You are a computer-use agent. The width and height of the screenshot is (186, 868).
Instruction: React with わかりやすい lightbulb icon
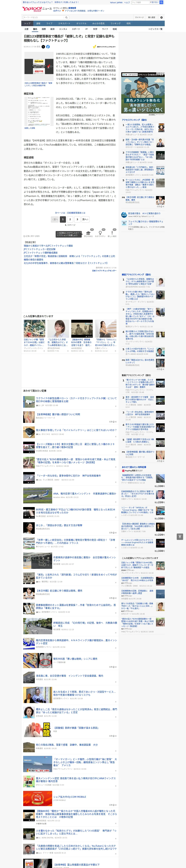click(x=100, y=233)
